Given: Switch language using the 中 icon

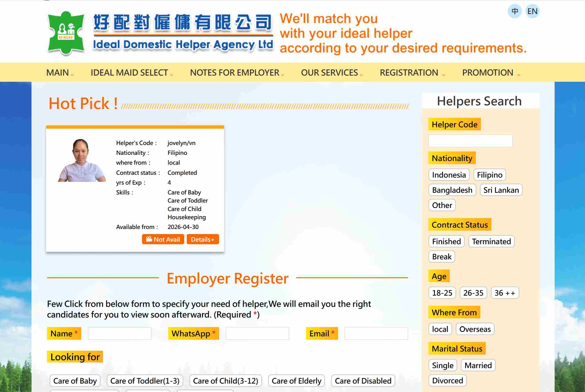Looking at the screenshot, I should pyautogui.click(x=515, y=12).
